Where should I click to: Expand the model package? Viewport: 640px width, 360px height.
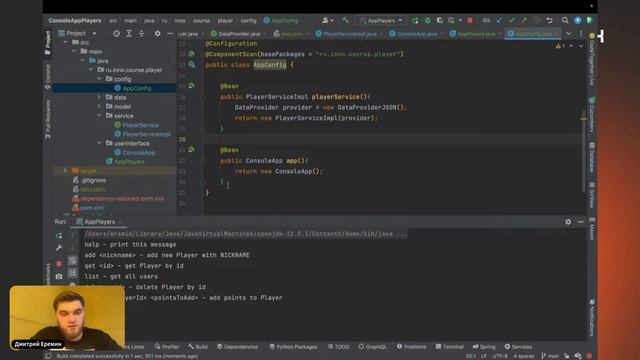click(x=99, y=107)
